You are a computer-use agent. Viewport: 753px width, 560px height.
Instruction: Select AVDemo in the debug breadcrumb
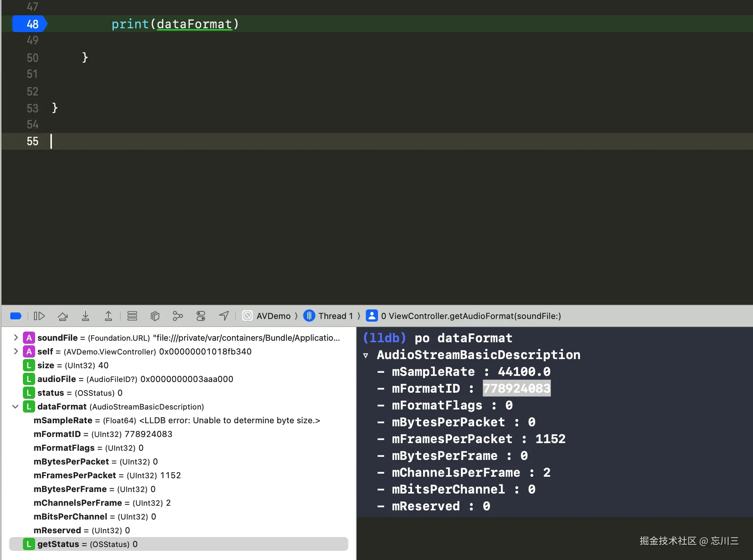point(273,316)
